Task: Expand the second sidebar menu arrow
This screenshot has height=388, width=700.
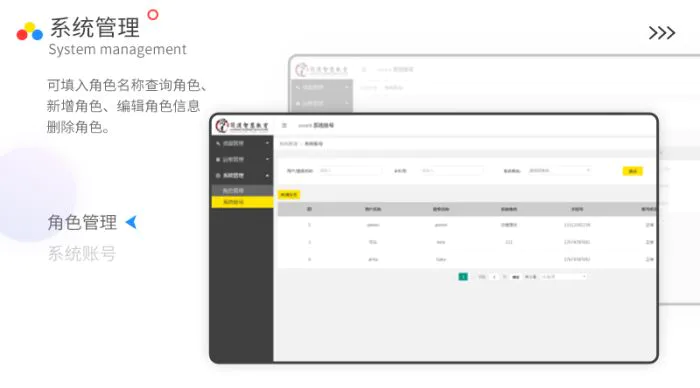Action: 267,159
